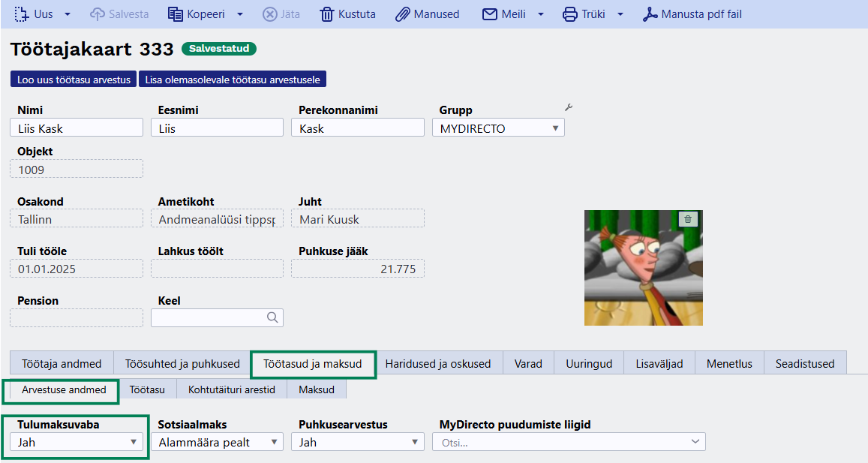
Task: Switch to Töösuhted ja puhkused tab
Action: (182, 363)
